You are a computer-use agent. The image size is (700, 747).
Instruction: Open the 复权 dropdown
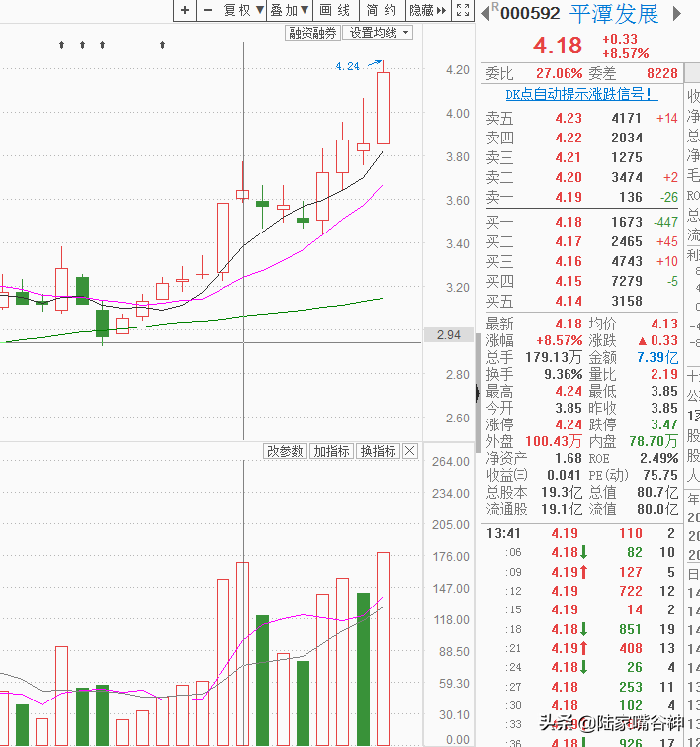[243, 10]
